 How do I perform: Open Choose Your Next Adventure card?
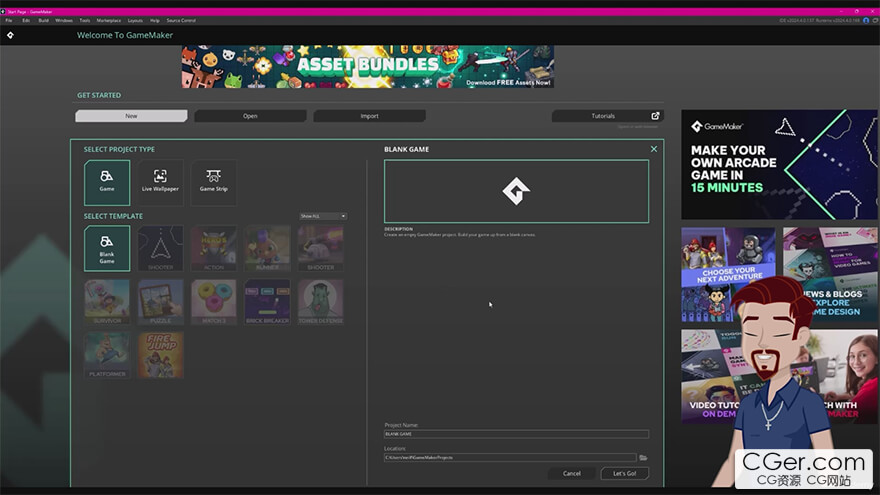(x=728, y=274)
